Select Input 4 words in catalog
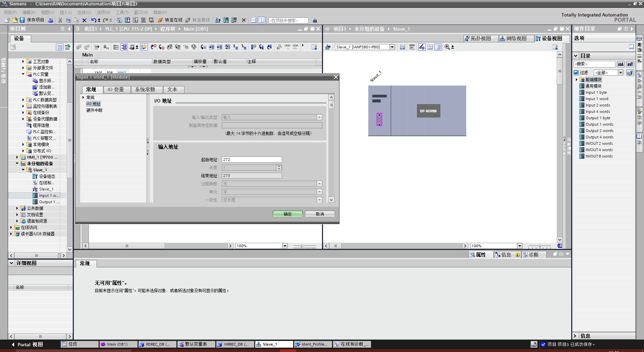Screen dimensions: 644x352 pos(598,112)
